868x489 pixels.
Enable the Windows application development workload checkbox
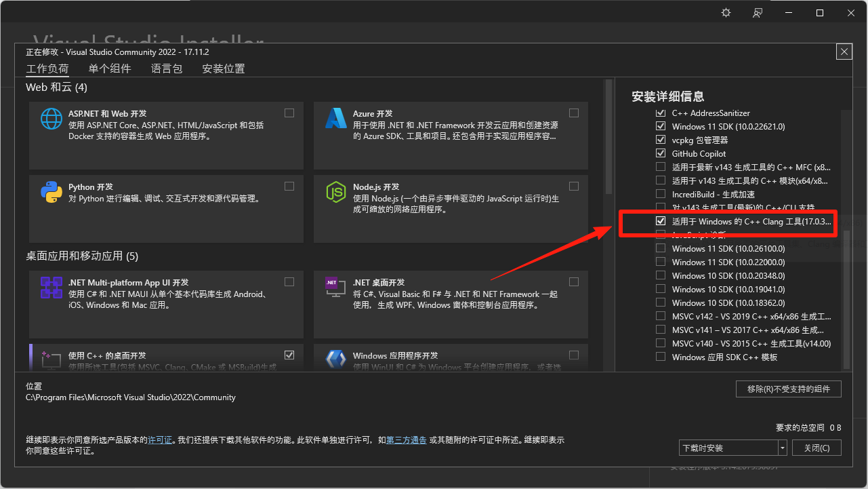pyautogui.click(x=574, y=355)
